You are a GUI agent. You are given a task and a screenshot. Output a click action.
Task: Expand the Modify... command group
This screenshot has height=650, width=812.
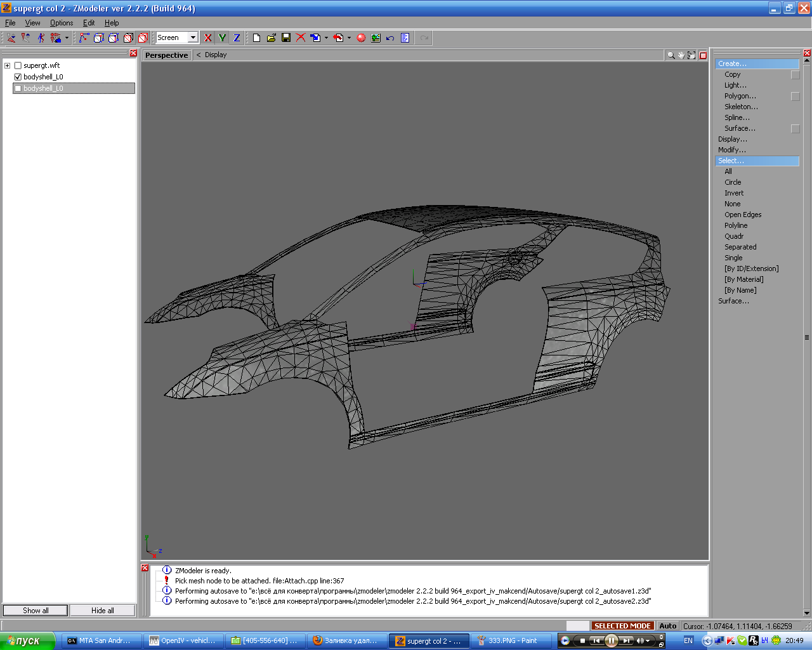click(x=732, y=150)
